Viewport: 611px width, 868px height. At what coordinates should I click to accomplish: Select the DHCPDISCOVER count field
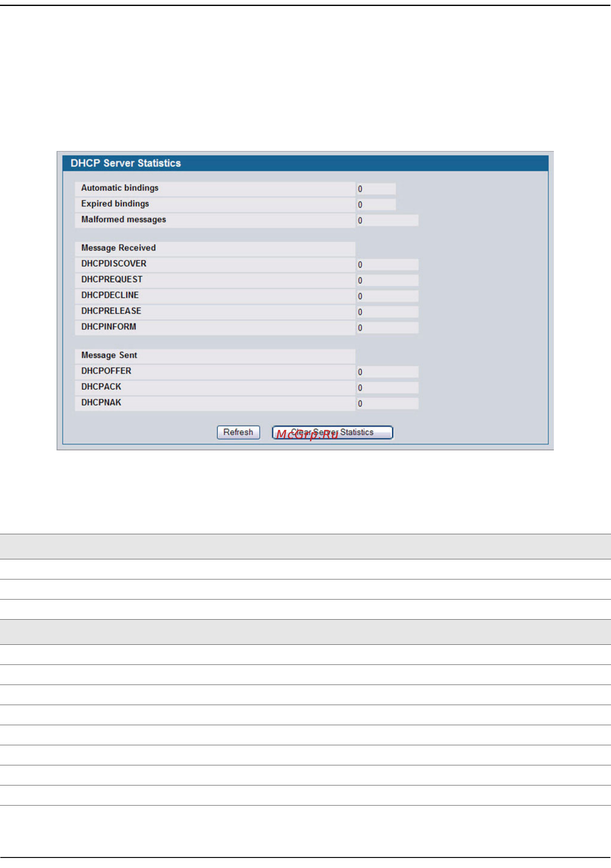click(387, 265)
